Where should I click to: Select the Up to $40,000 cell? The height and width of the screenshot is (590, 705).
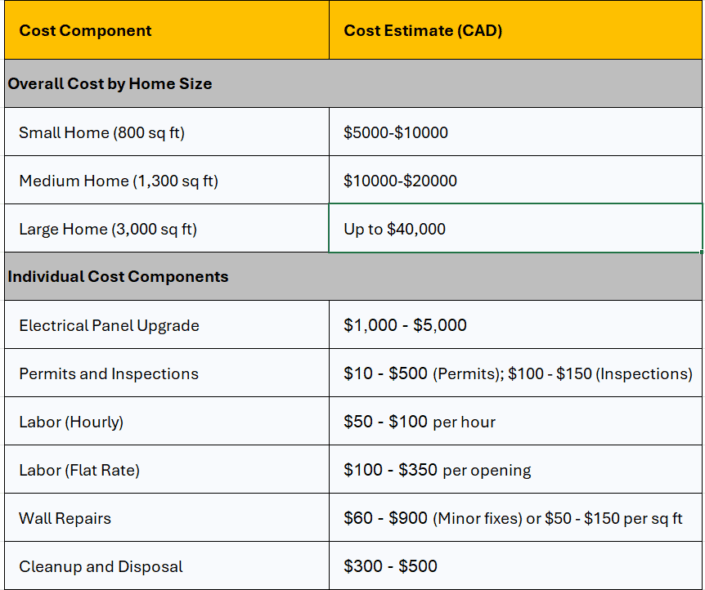click(x=515, y=228)
